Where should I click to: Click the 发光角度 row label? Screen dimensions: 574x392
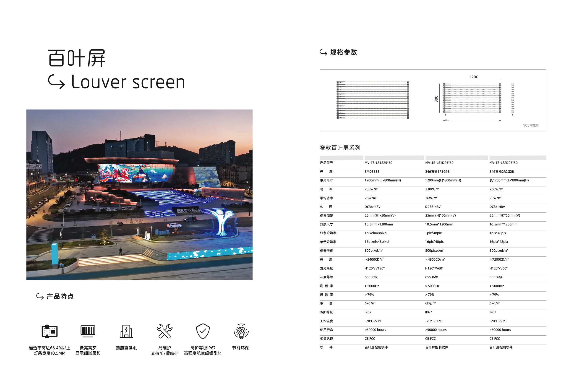click(x=326, y=268)
